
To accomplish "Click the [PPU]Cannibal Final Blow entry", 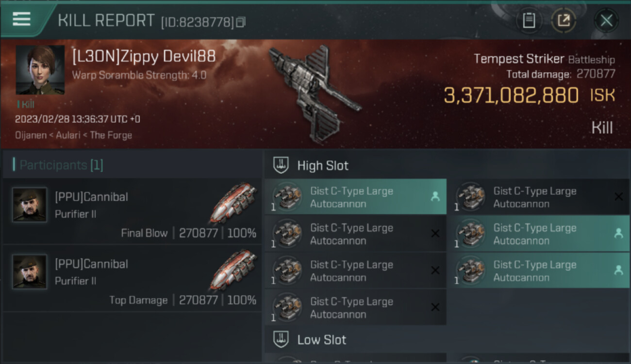I will click(132, 211).
